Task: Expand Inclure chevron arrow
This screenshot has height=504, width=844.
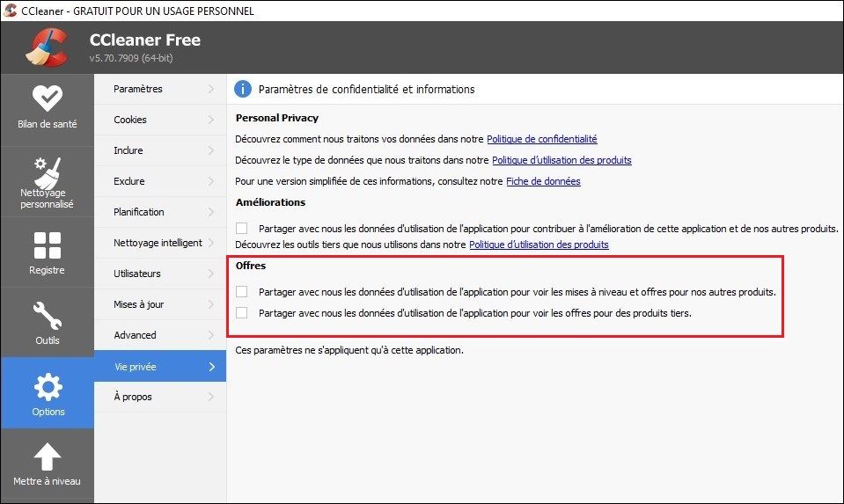Action: [x=211, y=150]
